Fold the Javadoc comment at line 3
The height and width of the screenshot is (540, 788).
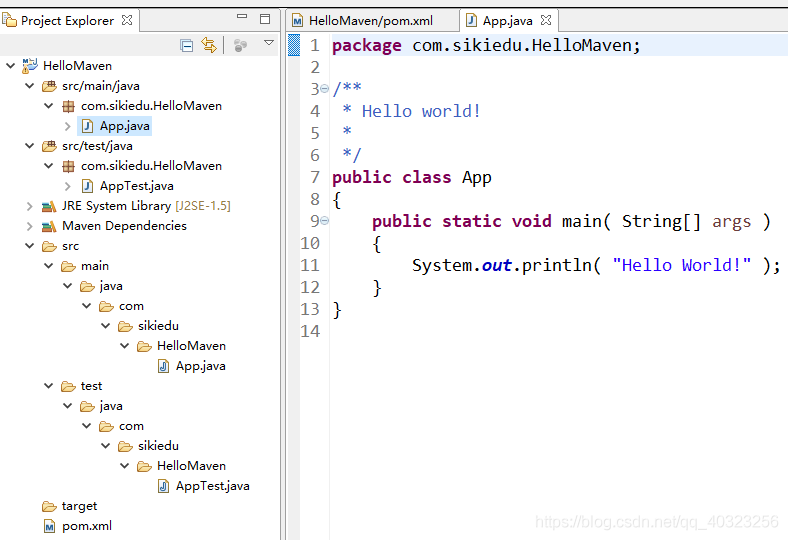pos(325,89)
